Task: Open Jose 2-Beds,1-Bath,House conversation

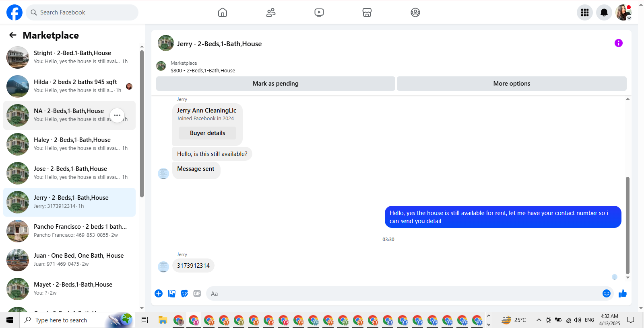Action: pos(69,173)
